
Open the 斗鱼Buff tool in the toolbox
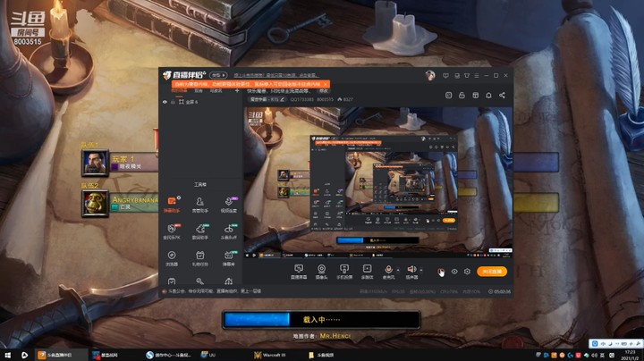pos(229,231)
